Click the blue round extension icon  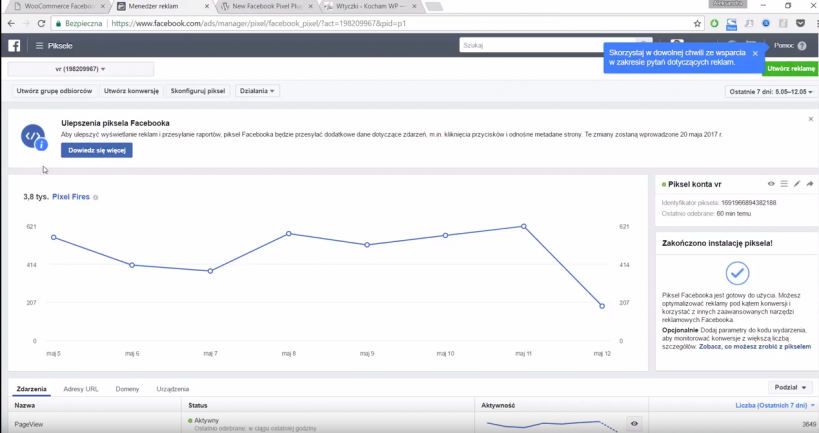coord(766,24)
